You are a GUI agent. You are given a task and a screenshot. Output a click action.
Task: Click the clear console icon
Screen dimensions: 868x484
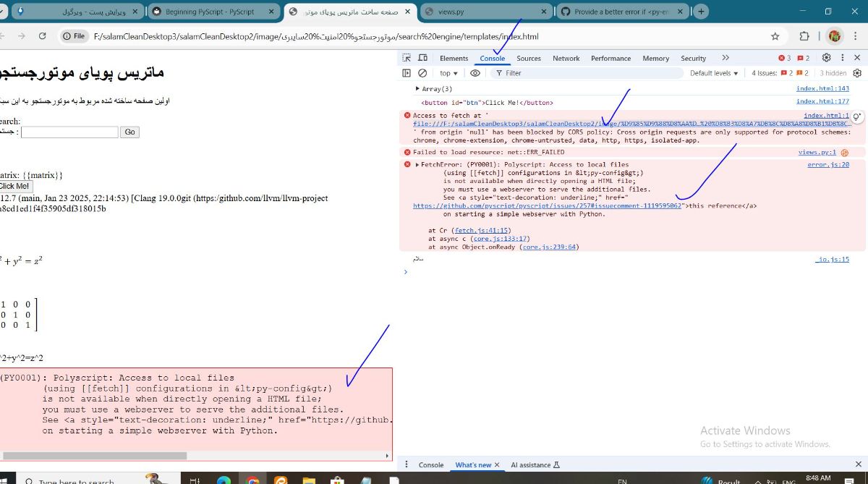tap(422, 73)
